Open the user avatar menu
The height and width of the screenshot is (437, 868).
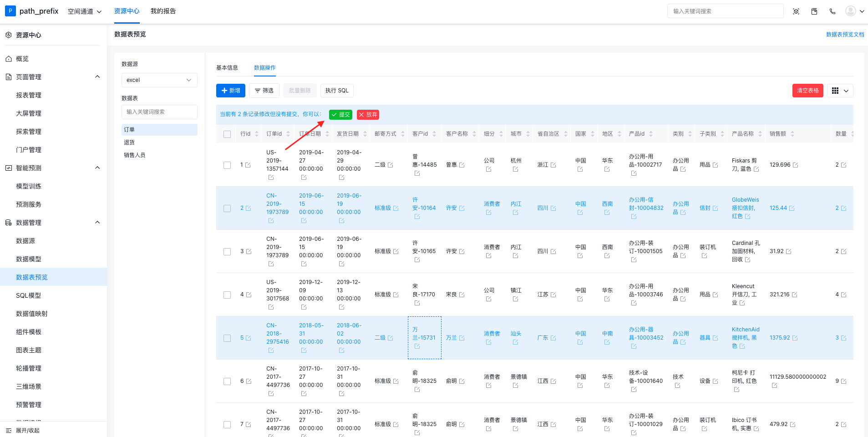(851, 11)
